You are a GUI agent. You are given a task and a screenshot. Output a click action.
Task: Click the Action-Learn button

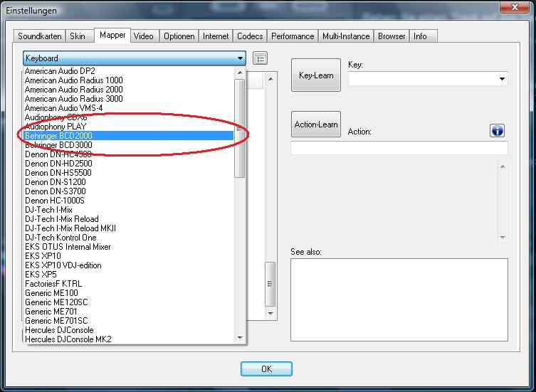click(x=316, y=125)
